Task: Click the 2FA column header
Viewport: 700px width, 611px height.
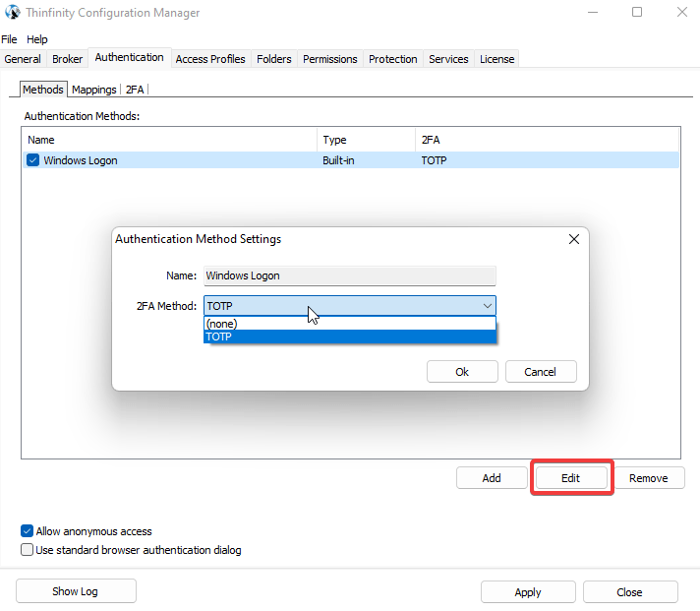Action: (x=547, y=140)
